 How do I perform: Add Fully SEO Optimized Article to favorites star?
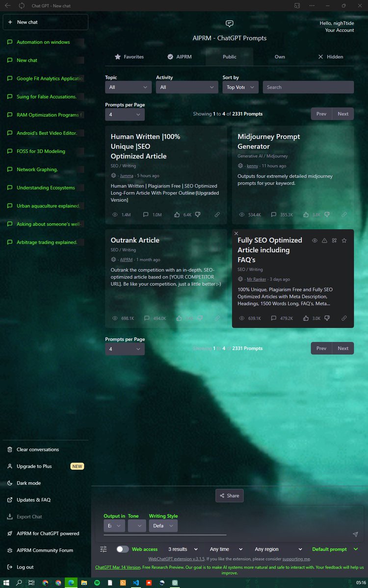(344, 241)
